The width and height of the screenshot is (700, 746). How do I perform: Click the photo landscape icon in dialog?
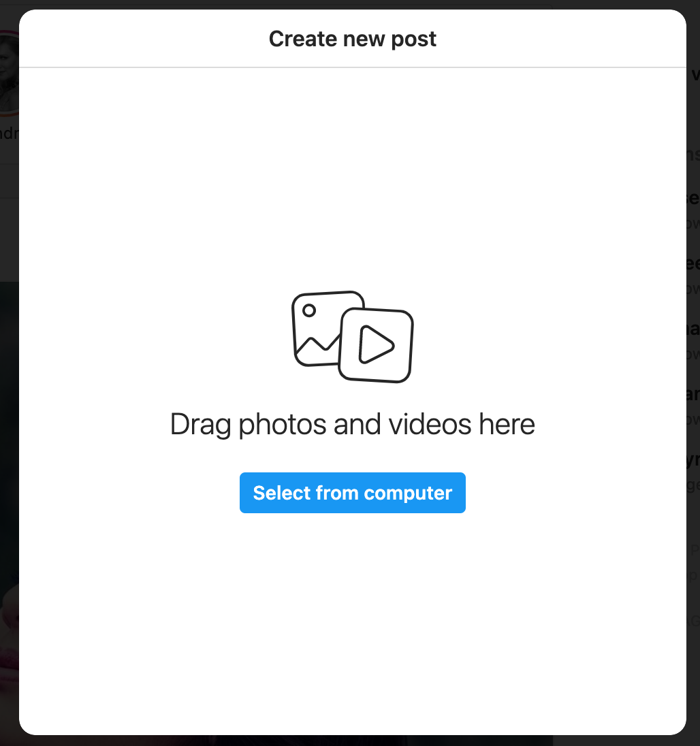tap(315, 328)
